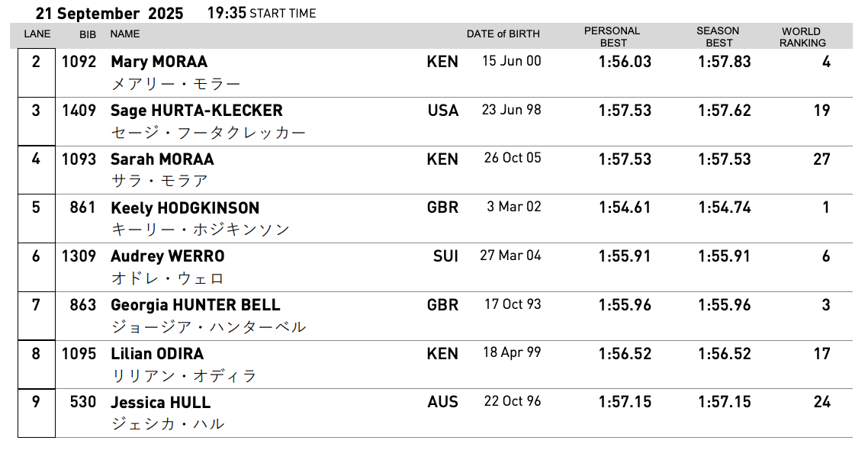This screenshot has height=450, width=868.
Task: Click the date 21 September 2025
Action: coord(110,13)
